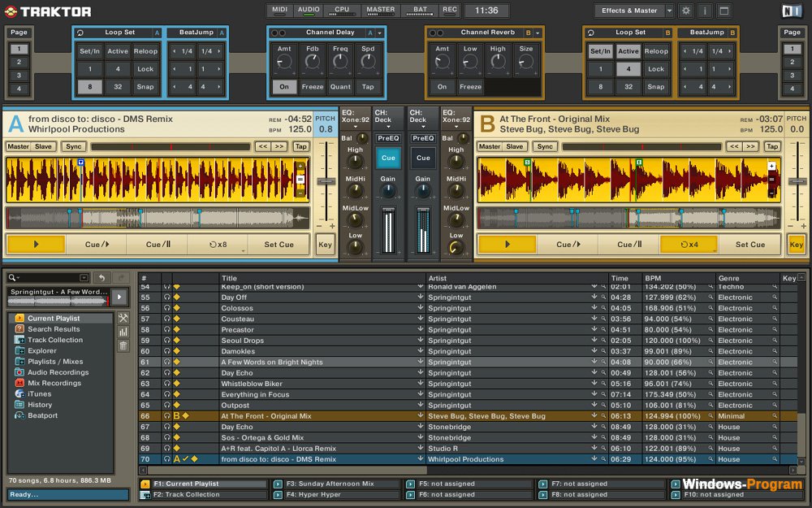
Task: Click deck A waveform zoom plus
Action: 300,167
